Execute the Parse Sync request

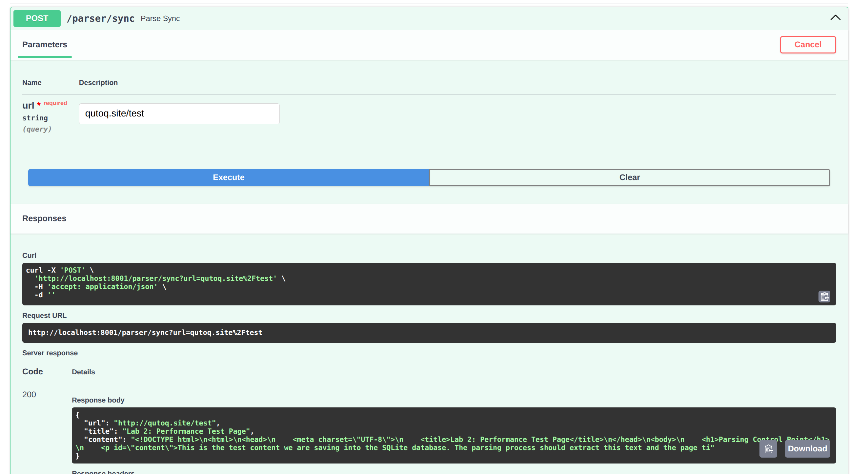tap(229, 177)
